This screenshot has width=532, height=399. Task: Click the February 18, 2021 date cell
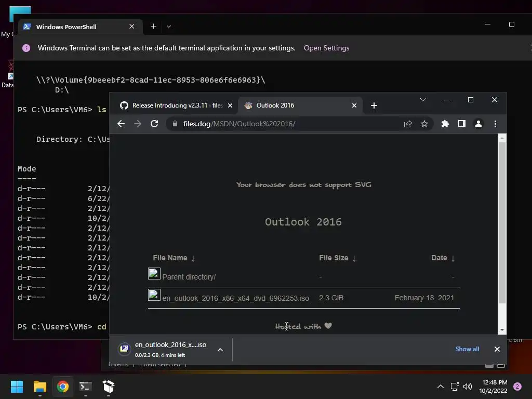(424, 298)
